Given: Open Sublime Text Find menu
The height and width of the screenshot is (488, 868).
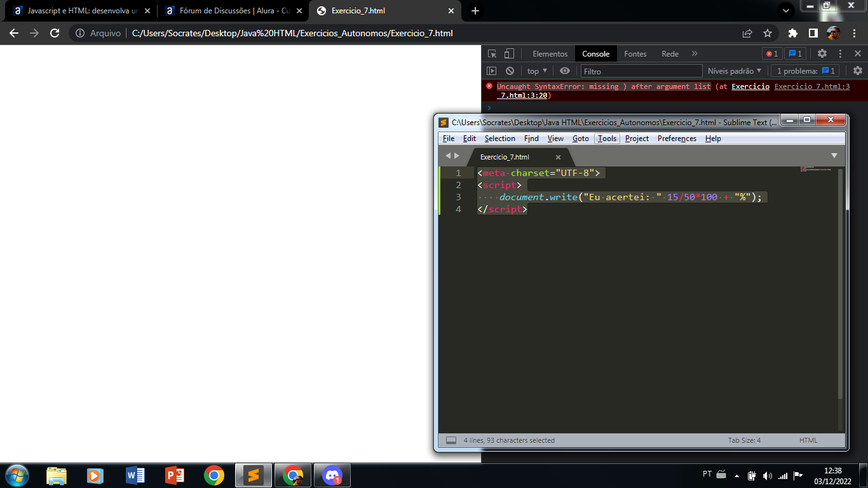Looking at the screenshot, I should coord(531,139).
